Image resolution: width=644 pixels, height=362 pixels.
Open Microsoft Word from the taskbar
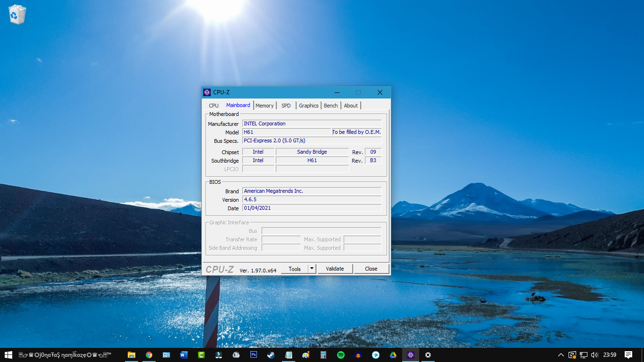tap(184, 355)
